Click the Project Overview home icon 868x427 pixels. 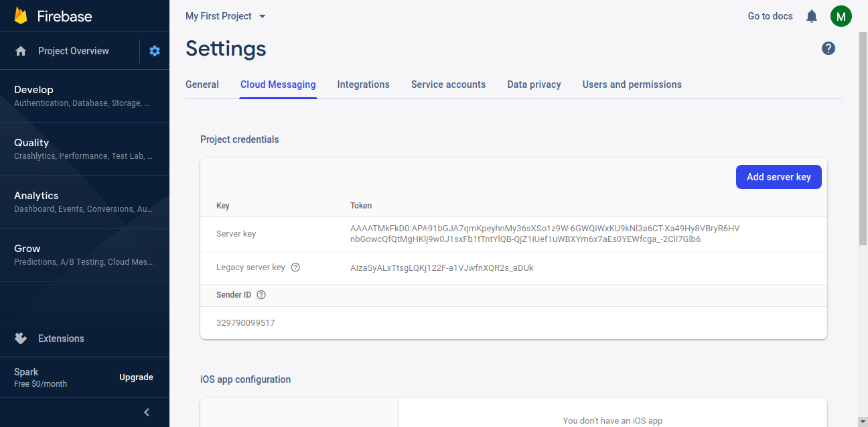21,51
